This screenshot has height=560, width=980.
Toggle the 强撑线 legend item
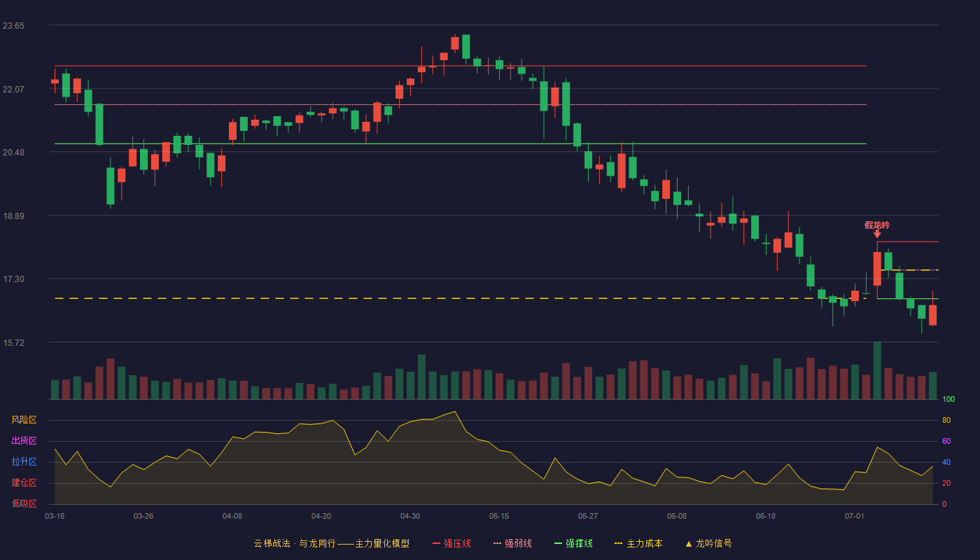pyautogui.click(x=573, y=543)
